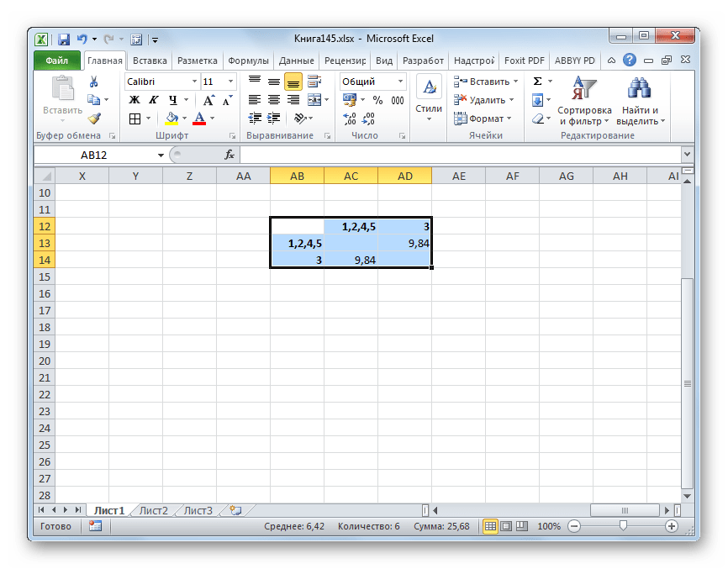Select cell AC13 in the spreadsheet

pos(351,243)
